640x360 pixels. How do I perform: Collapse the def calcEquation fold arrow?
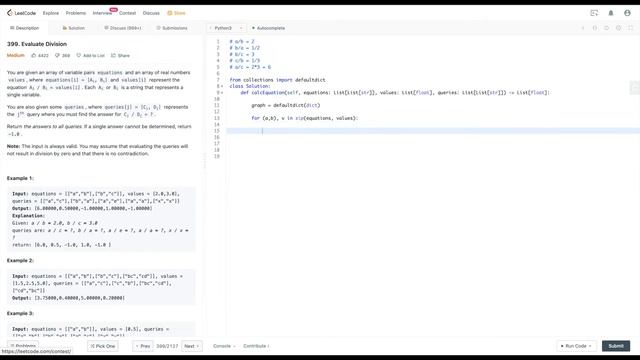coord(222,93)
